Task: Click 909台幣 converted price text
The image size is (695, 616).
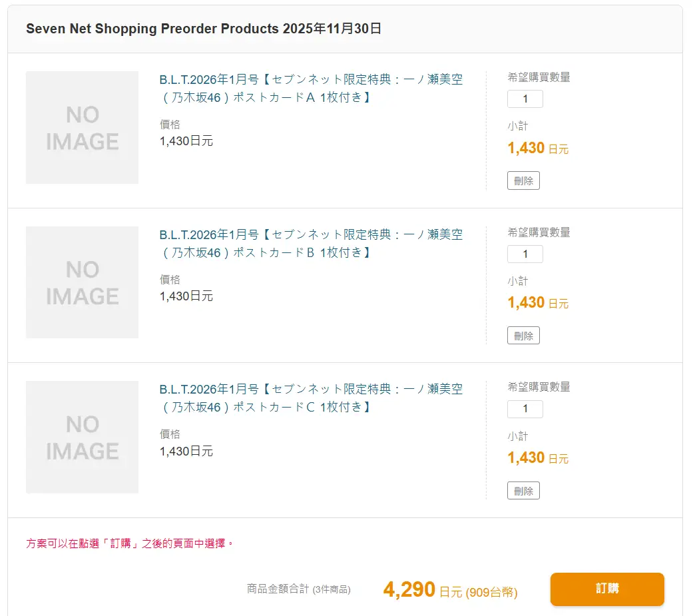Action: (491, 592)
